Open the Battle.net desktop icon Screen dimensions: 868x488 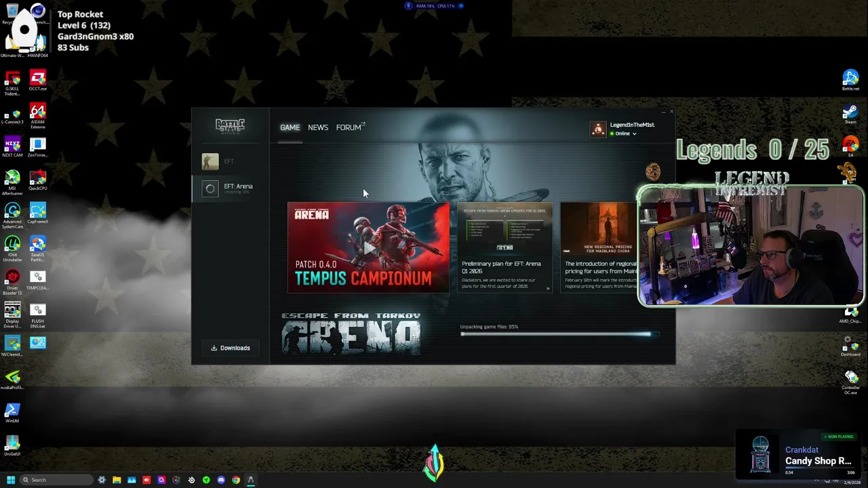tap(850, 81)
